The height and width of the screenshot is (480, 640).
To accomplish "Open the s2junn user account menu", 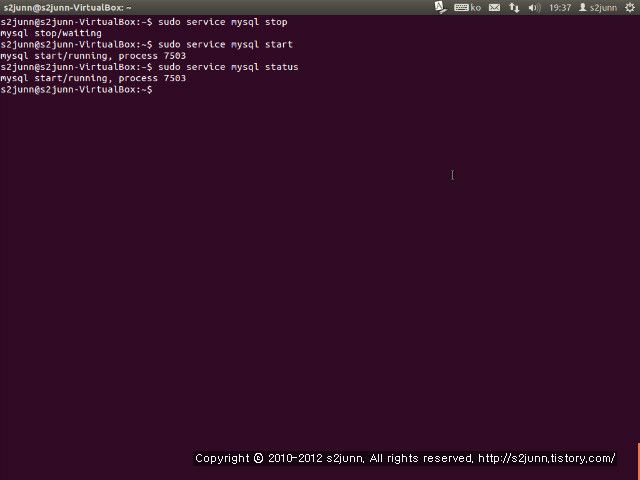I will 598,7.
